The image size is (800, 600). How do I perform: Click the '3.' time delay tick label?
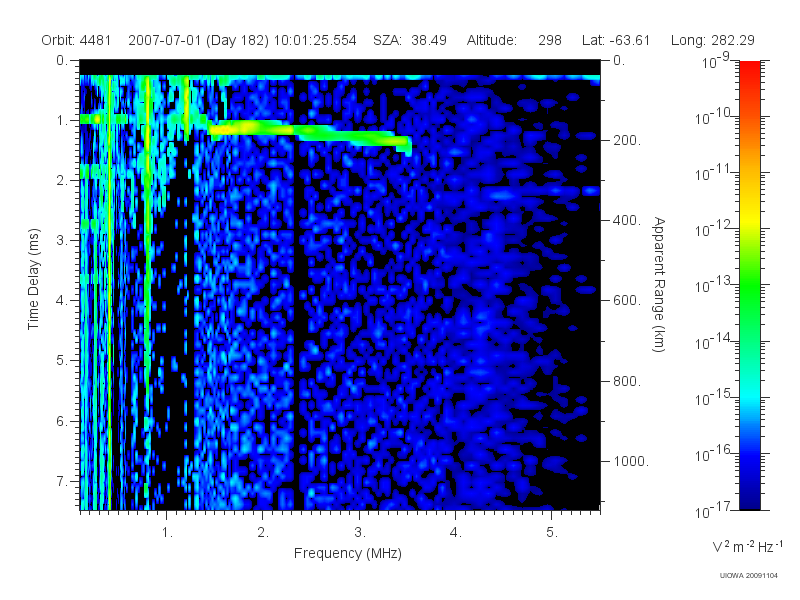coord(62,240)
